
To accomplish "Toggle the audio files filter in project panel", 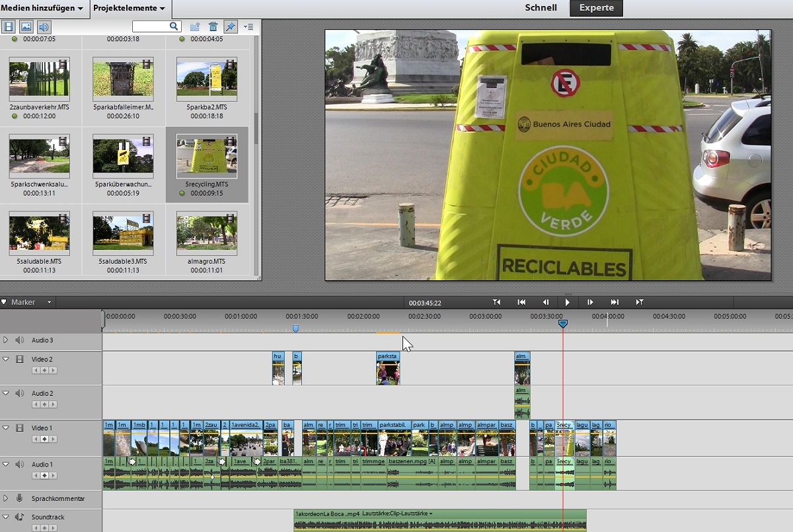I will click(43, 27).
